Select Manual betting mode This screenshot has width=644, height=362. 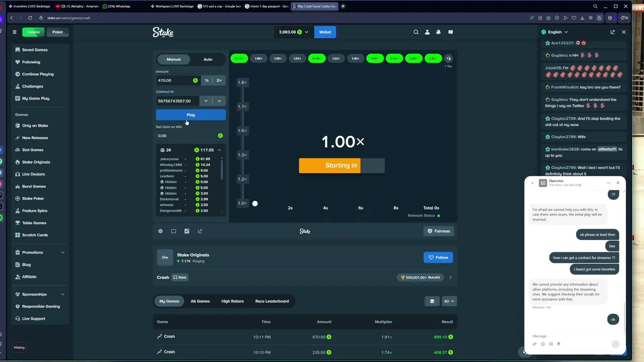click(x=174, y=59)
